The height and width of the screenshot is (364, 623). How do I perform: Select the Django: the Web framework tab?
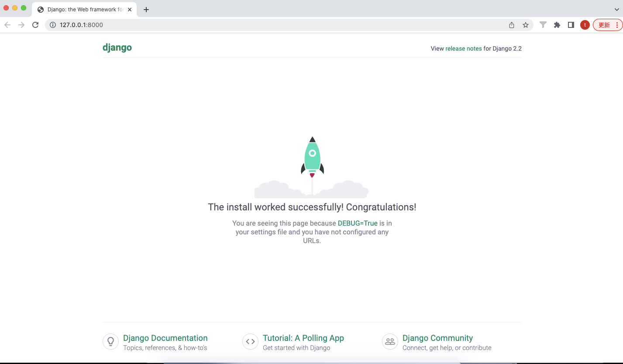pos(85,10)
